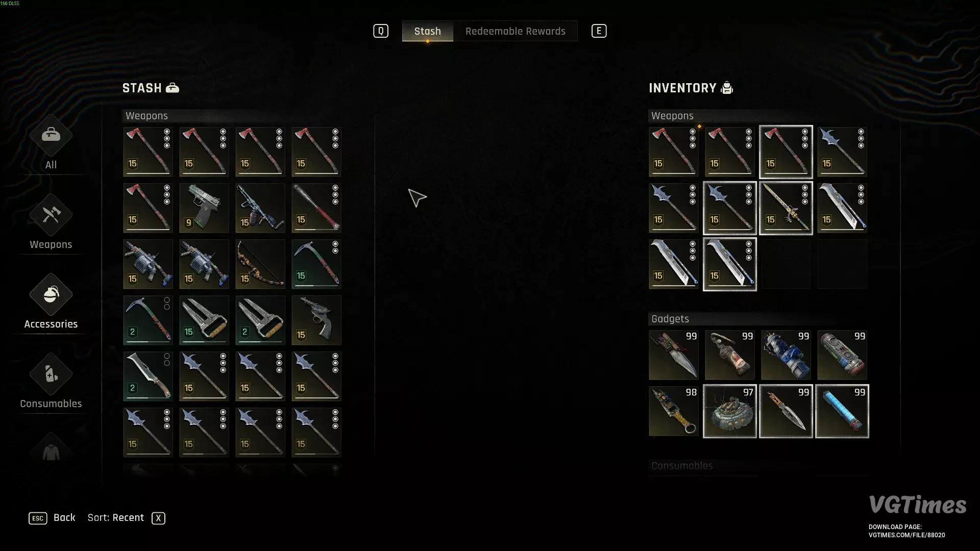Switch to the Stash tab
Screen dimensions: 980x551
428,31
